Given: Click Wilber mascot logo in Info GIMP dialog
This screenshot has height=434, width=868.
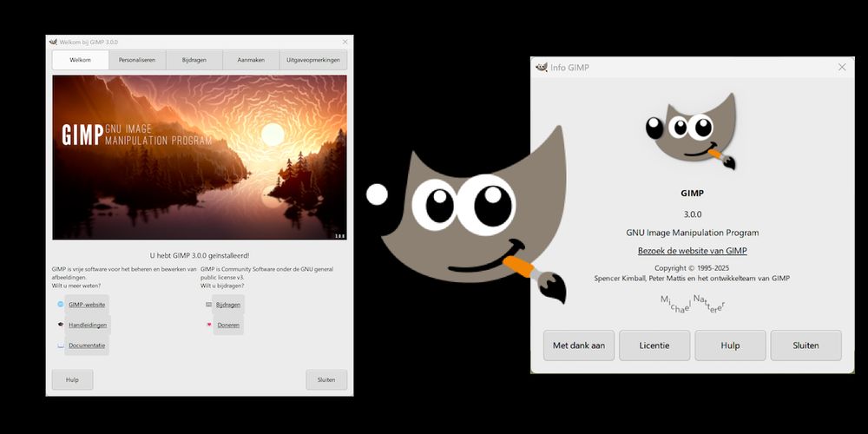Looking at the screenshot, I should (x=692, y=132).
